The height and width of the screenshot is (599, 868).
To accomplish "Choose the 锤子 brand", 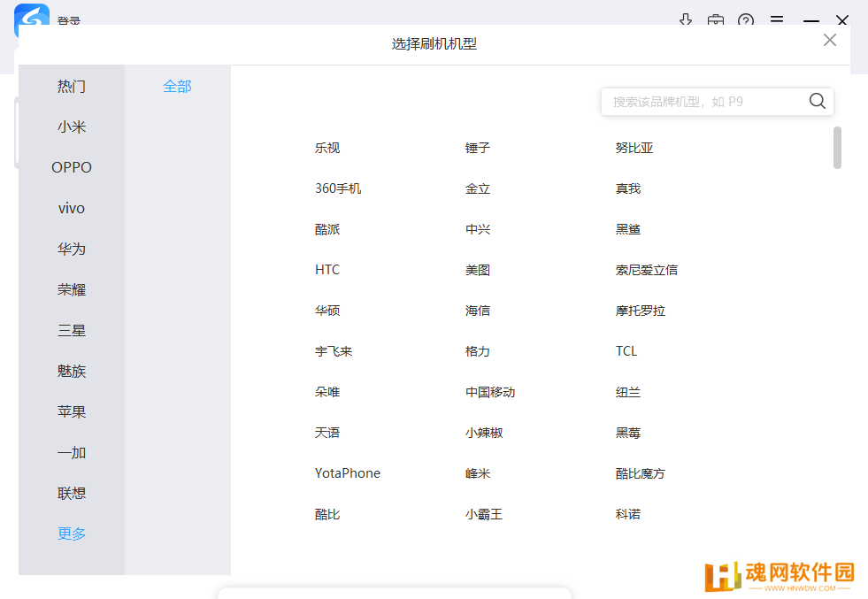I will pos(477,148).
